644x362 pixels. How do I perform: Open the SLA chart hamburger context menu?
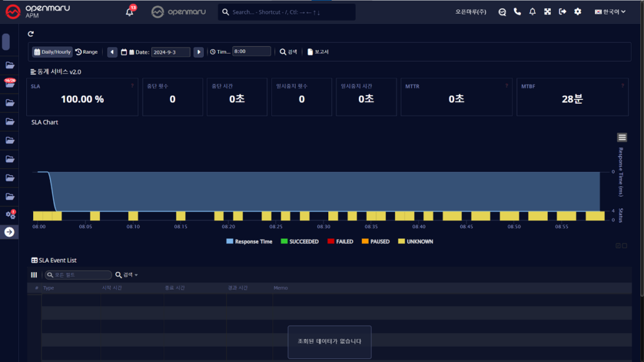[621, 138]
